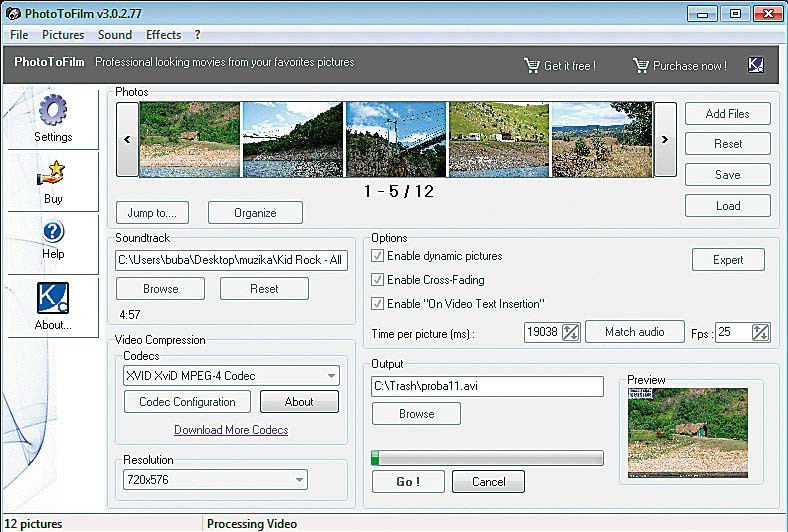Browse for a soundtrack file
Screen dimensions: 788x532
click(160, 289)
